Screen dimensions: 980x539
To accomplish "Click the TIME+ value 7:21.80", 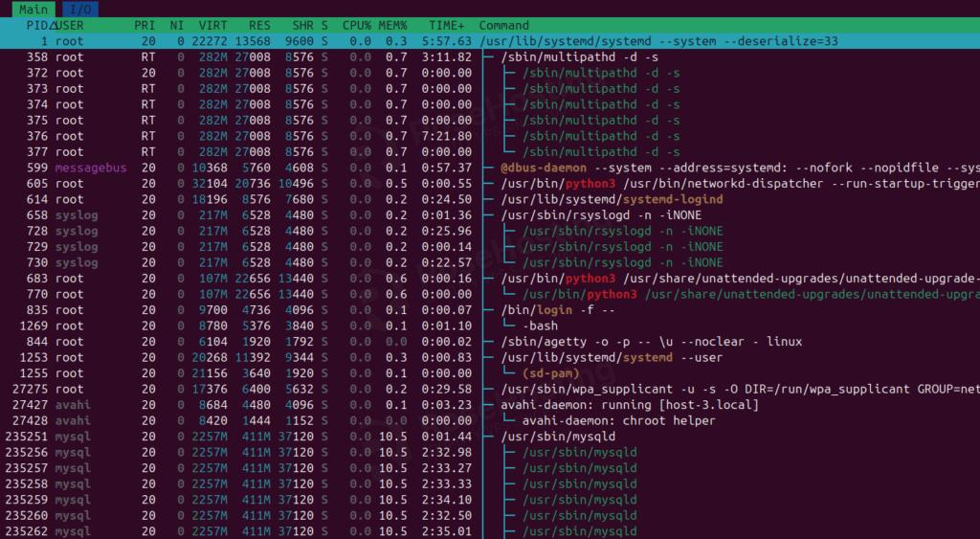I will pyautogui.click(x=446, y=136).
